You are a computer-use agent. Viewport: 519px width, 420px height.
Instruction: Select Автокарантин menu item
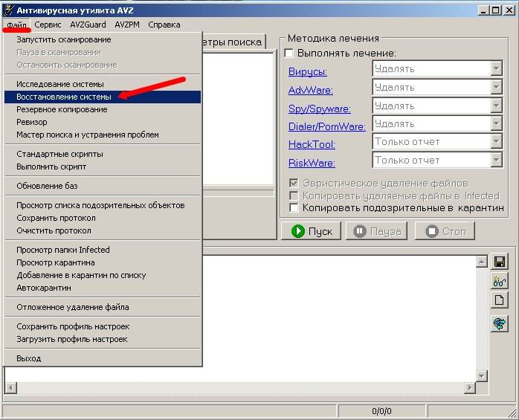pyautogui.click(x=103, y=288)
